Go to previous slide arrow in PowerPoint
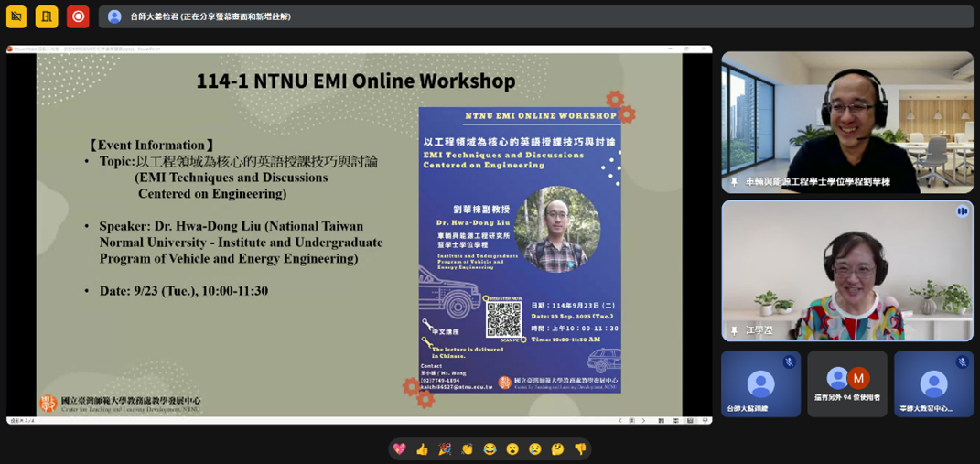 [x=620, y=421]
